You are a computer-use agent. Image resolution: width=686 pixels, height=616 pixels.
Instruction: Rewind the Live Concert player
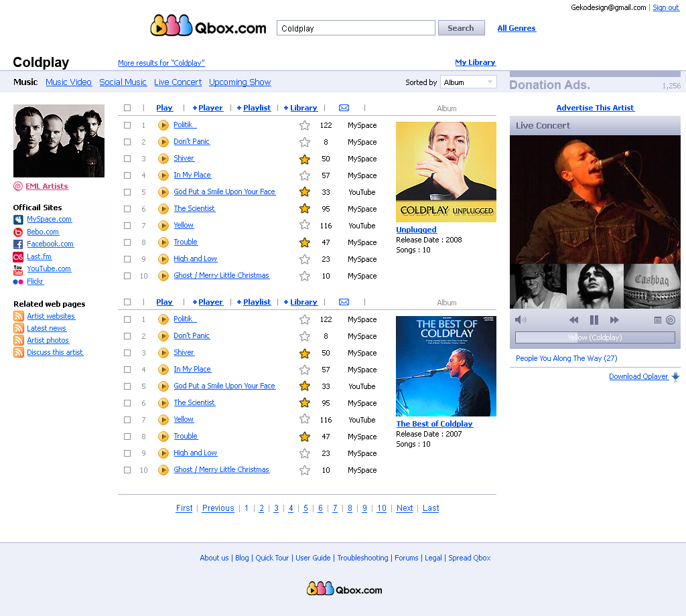(x=573, y=320)
